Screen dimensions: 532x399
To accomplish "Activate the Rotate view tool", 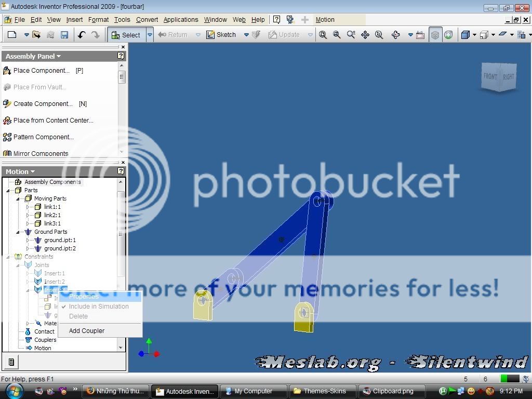I will (395, 35).
